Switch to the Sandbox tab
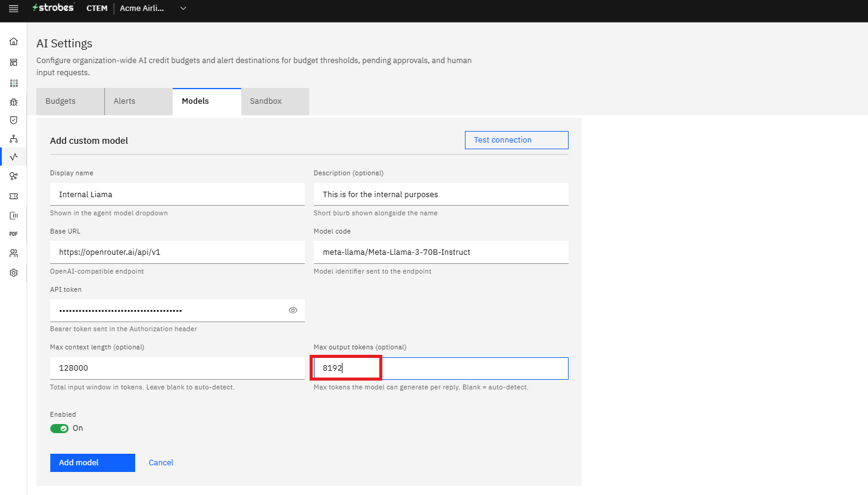868x495 pixels. click(x=275, y=101)
